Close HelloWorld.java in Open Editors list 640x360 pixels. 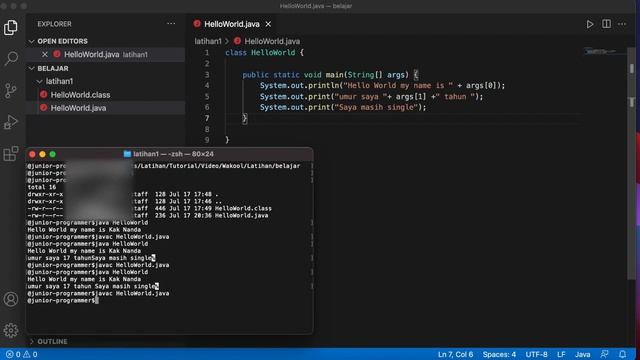coord(45,54)
